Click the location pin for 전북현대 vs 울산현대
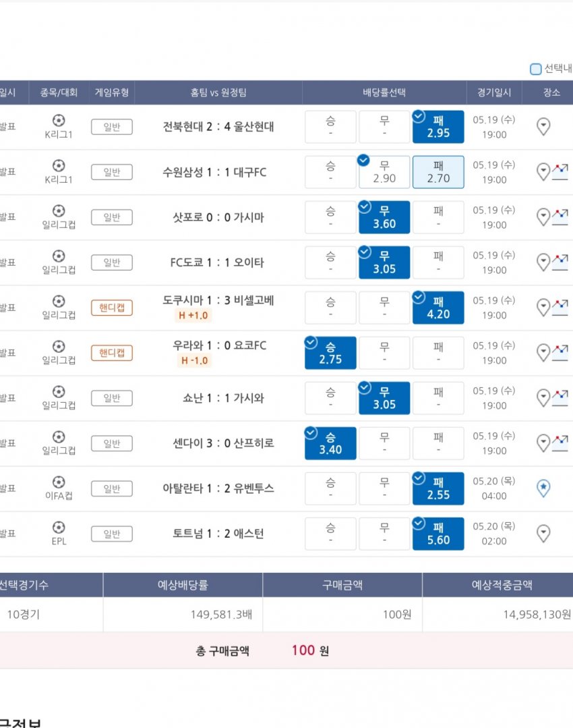This screenshot has height=728, width=573. [543, 127]
